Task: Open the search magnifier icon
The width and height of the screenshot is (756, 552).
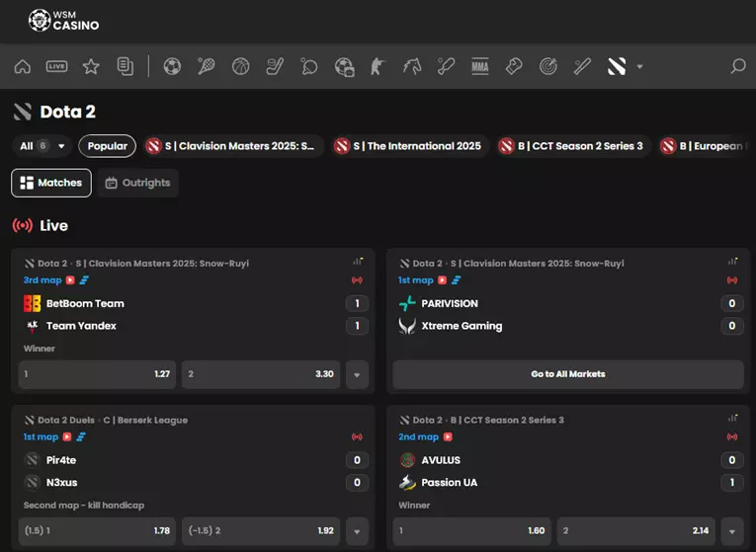Action: pyautogui.click(x=737, y=66)
